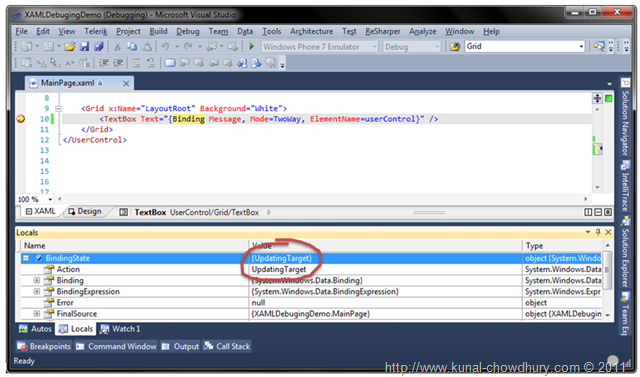Open the 100 % zoom dropdown

click(50, 200)
